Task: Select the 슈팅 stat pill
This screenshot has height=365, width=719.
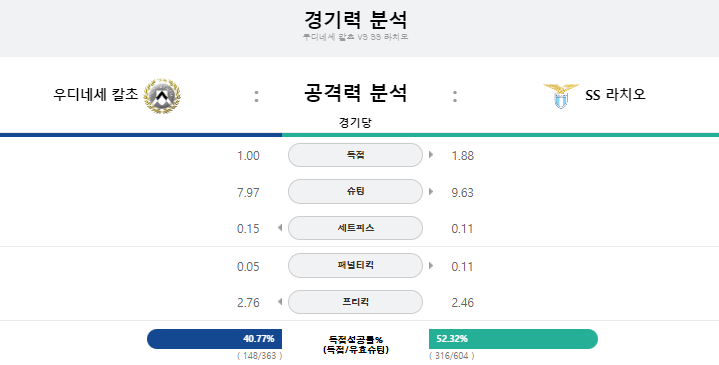Action: click(x=355, y=192)
